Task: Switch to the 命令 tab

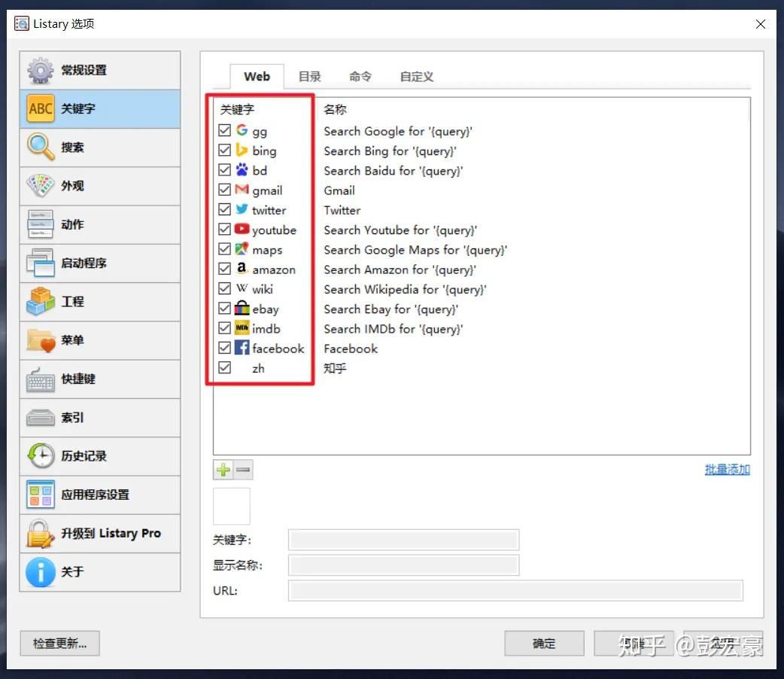Action: 360,76
